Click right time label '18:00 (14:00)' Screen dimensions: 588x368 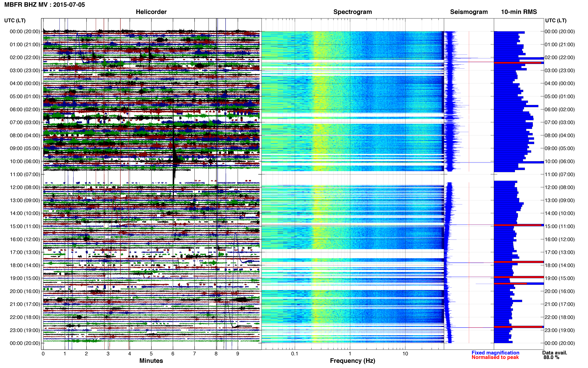pyautogui.click(x=560, y=265)
